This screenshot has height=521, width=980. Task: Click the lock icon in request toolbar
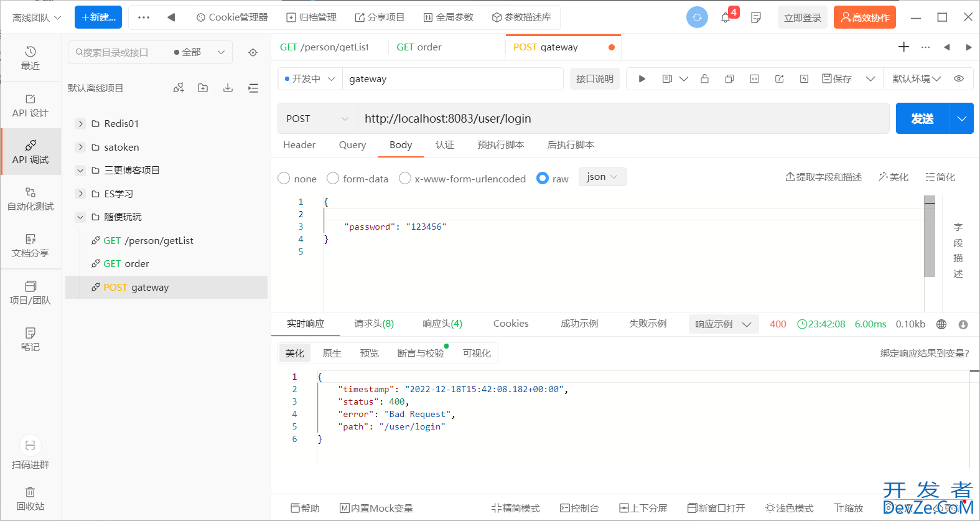click(x=704, y=78)
